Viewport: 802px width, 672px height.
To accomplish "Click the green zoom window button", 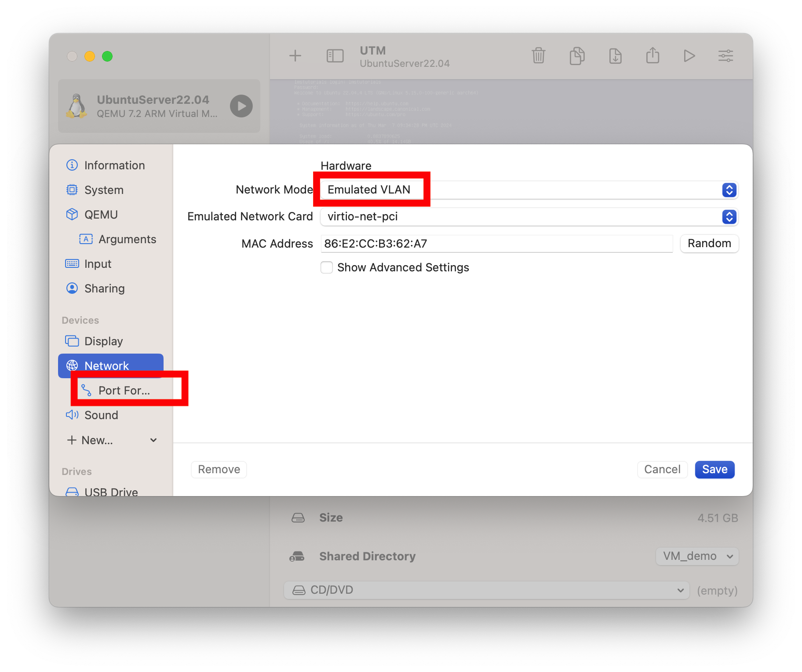I will pos(107,56).
